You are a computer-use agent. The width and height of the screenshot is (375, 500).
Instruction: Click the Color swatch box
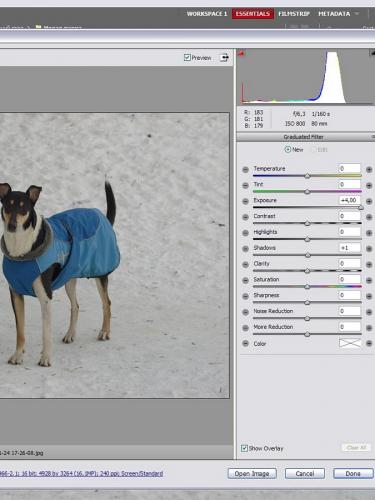point(350,343)
